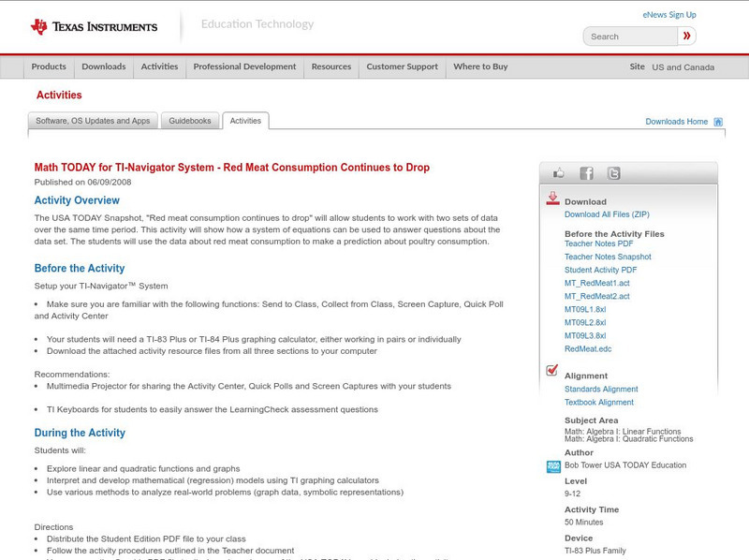Open the Teacher Notes PDF

coord(598,243)
